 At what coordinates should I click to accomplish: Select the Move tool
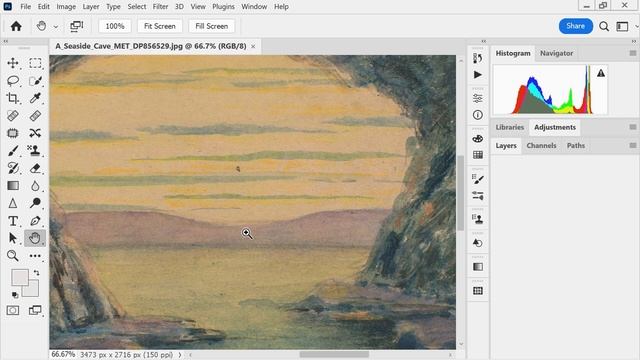[13, 63]
